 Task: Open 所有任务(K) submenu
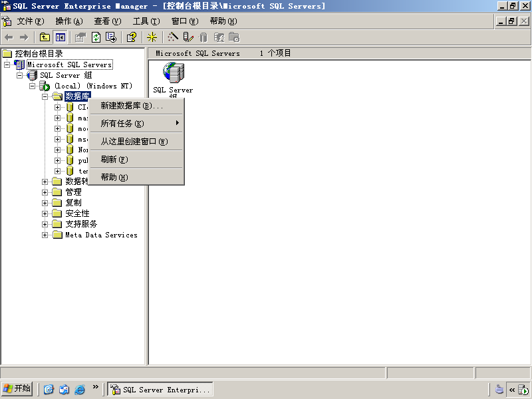pos(136,124)
